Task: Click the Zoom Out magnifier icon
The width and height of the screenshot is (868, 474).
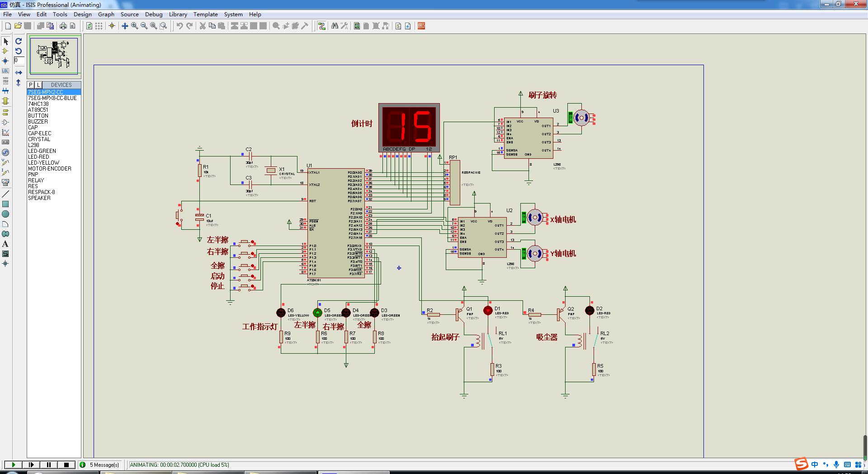Action: point(144,26)
